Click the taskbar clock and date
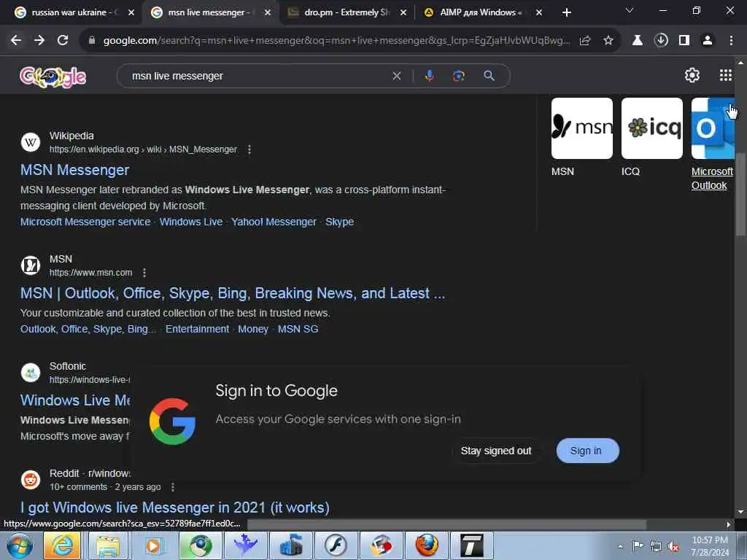Screen dimensions: 747x560 [x=710, y=546]
